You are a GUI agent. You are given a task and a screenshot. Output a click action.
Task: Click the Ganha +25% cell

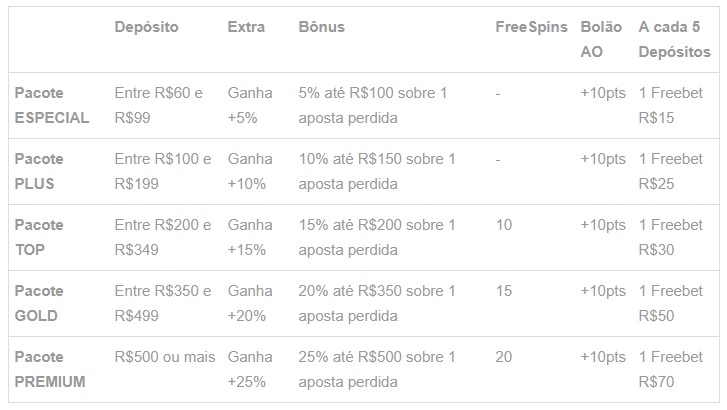250,369
